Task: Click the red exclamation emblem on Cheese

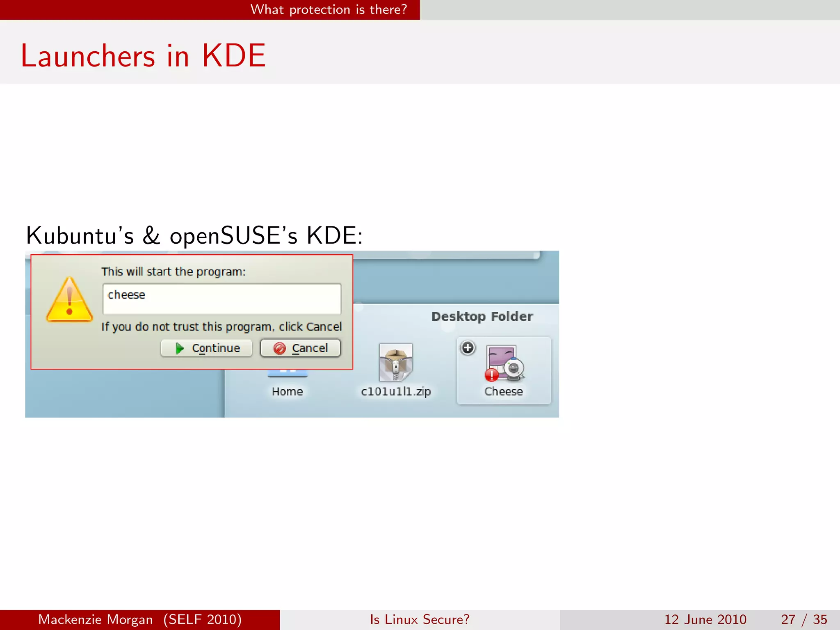Action: click(x=491, y=375)
